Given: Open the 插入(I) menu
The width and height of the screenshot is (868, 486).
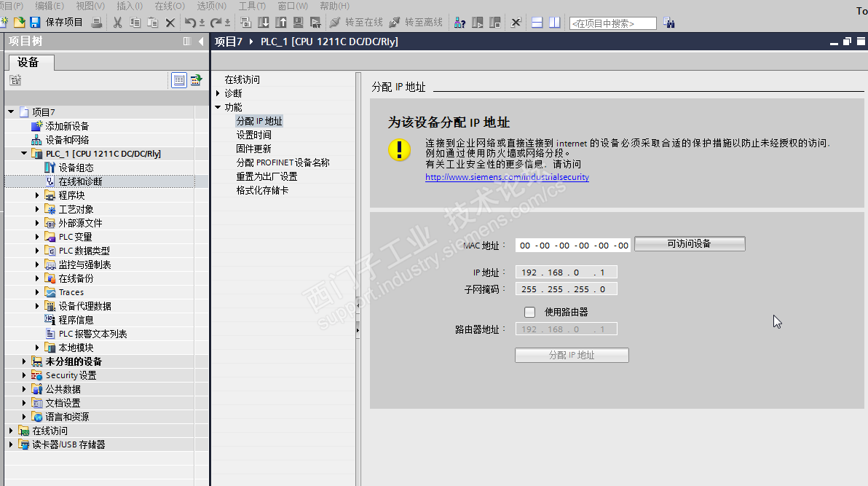Looking at the screenshot, I should pyautogui.click(x=130, y=6).
